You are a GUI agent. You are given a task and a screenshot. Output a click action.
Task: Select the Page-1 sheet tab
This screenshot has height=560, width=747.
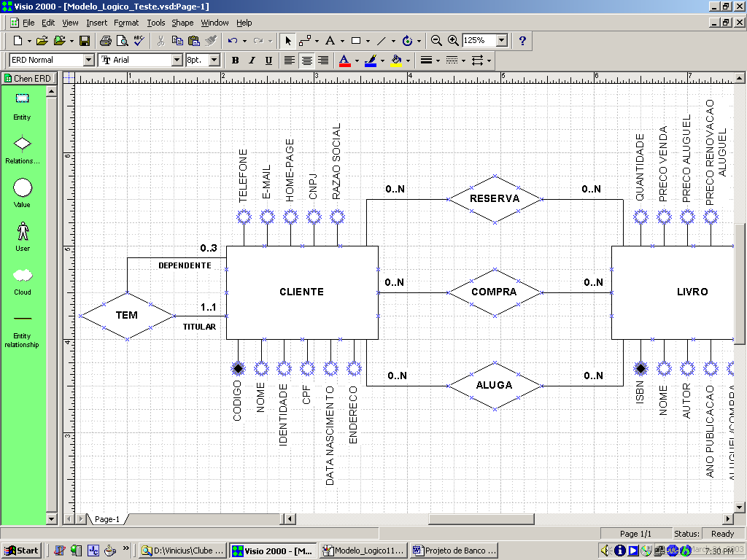(107, 519)
